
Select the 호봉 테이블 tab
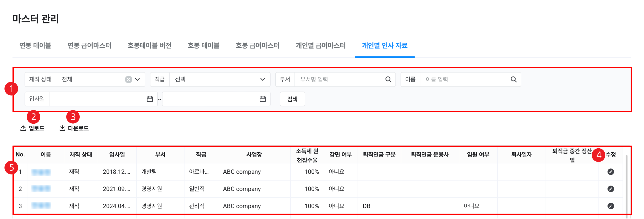(x=203, y=45)
